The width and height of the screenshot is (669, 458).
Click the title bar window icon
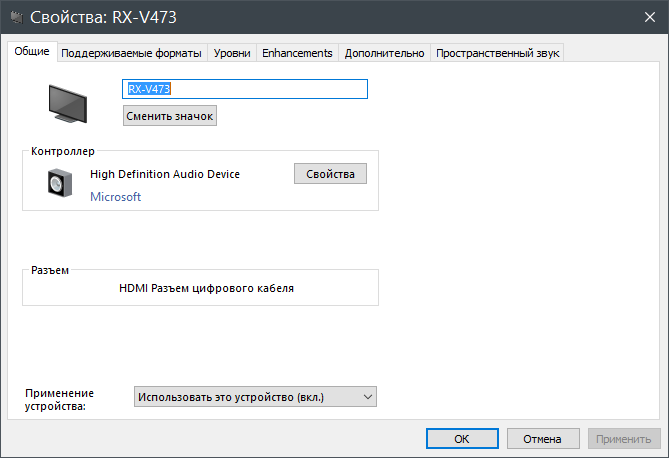tap(17, 18)
